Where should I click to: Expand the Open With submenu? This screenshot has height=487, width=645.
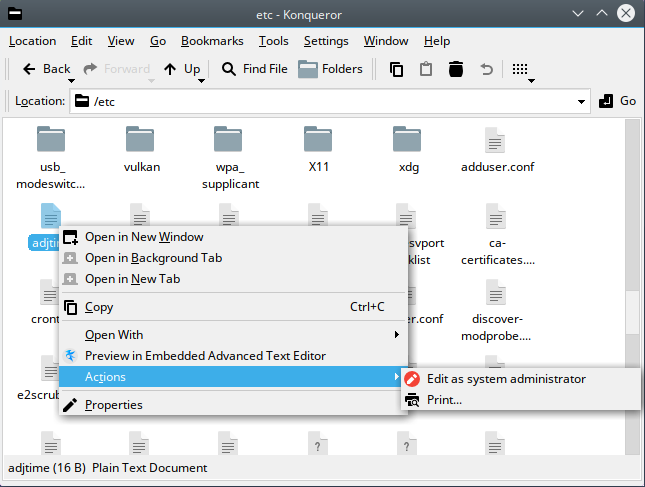point(234,335)
